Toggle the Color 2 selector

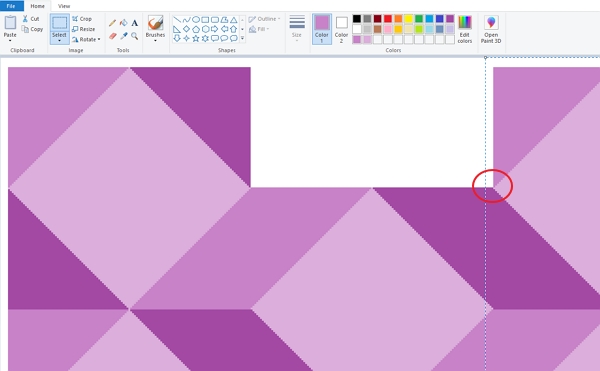(x=341, y=29)
